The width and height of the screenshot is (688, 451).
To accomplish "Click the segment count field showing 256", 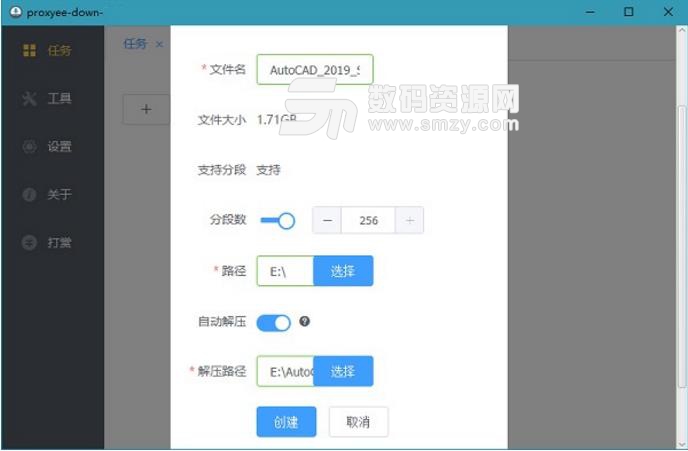I will point(369,220).
